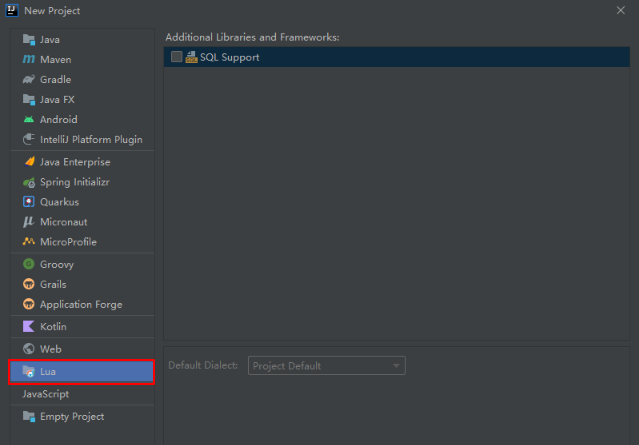Choose MicroProfile project type
639x445 pixels.
pos(68,242)
